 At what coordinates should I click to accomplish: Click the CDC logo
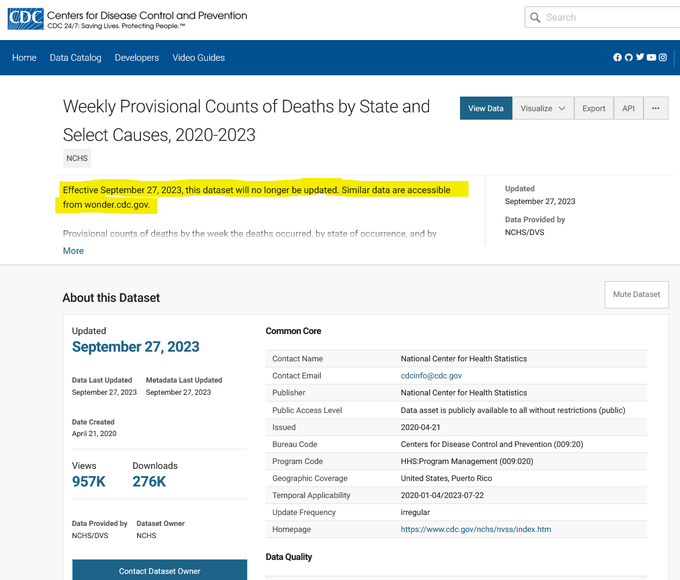pos(26,19)
